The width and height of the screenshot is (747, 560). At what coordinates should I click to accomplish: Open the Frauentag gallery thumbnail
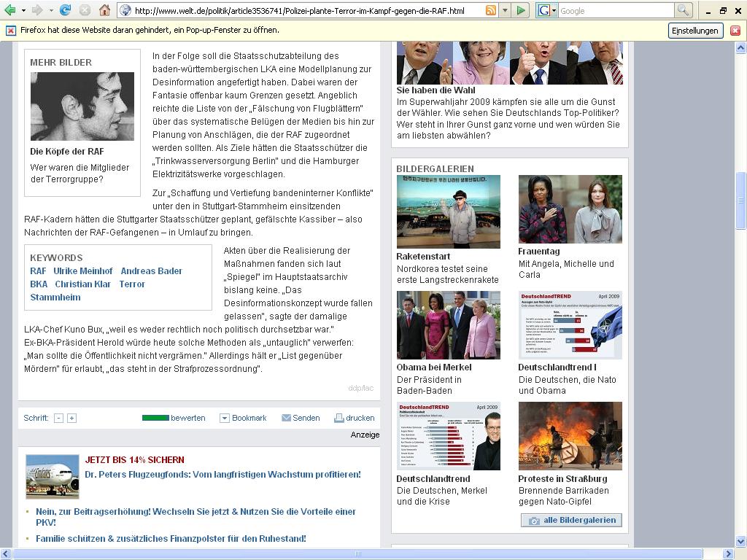[x=570, y=209]
